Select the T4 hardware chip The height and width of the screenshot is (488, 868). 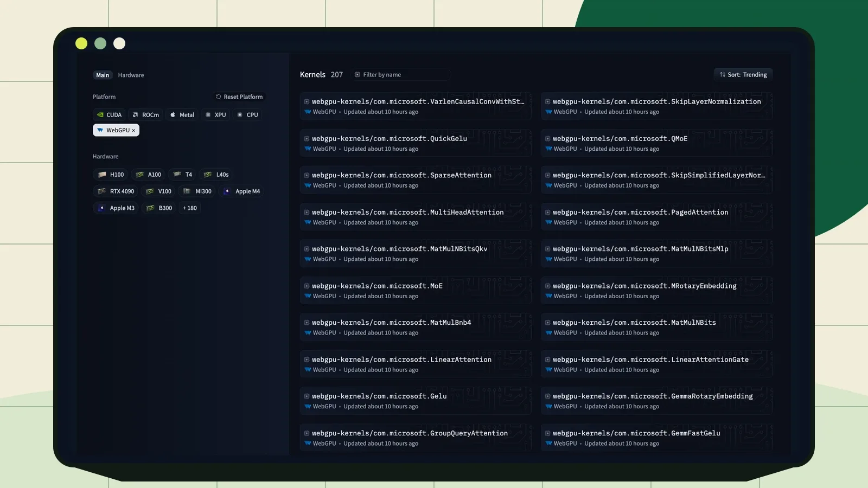tap(182, 175)
